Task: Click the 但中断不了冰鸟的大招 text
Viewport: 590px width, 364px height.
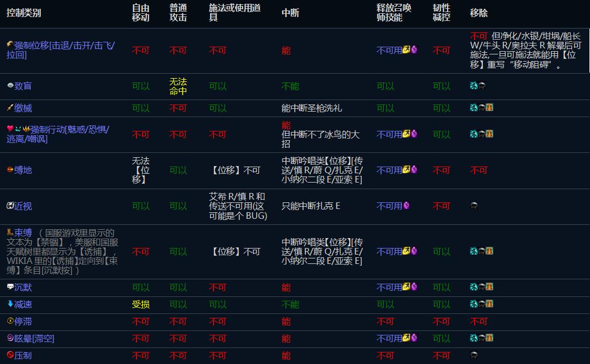Action: [x=321, y=139]
